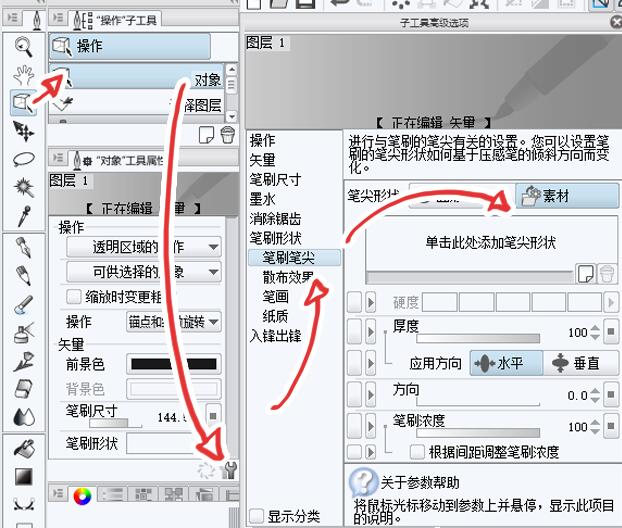Click 单击此处添加笔尖形状 area

coord(491,242)
